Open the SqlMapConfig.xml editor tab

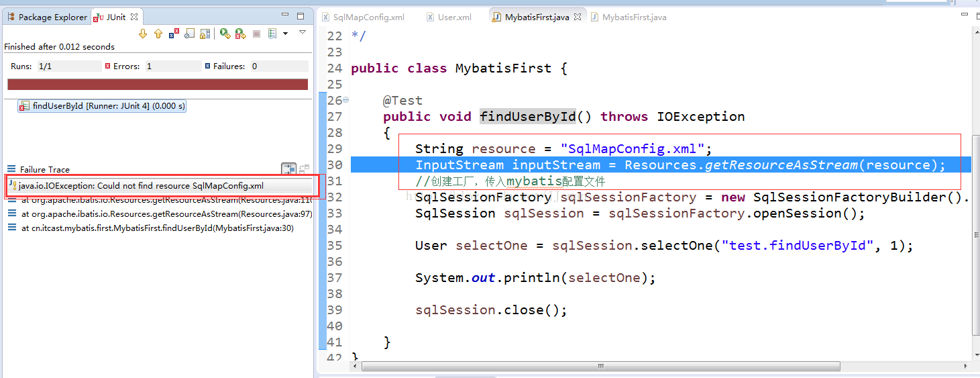coord(363,17)
